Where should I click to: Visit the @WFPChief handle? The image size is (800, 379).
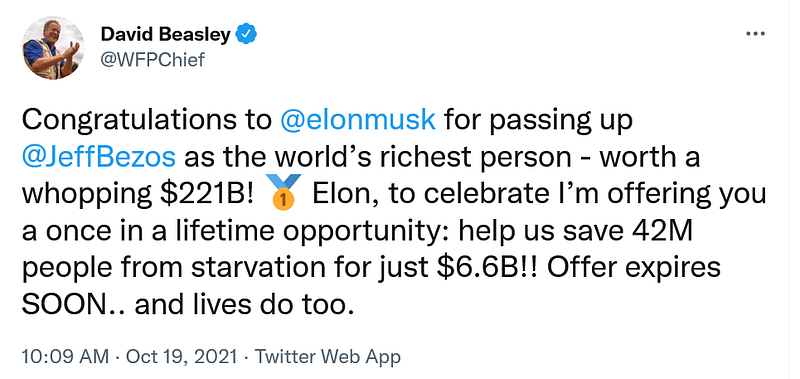(153, 60)
